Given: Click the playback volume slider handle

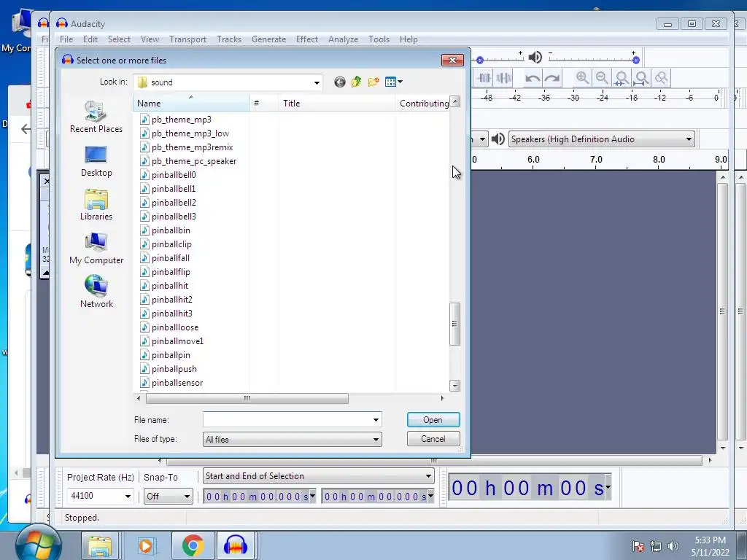Looking at the screenshot, I should tap(635, 60).
